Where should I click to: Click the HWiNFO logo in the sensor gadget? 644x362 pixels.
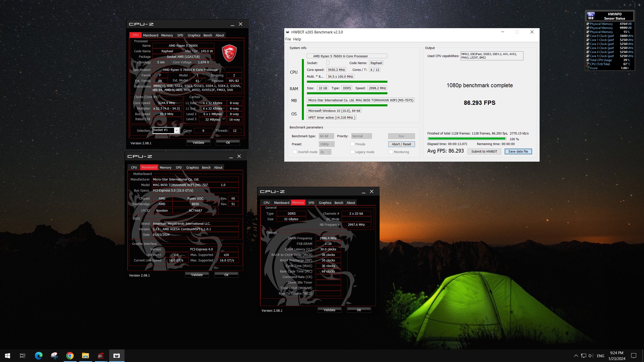pyautogui.click(x=591, y=16)
